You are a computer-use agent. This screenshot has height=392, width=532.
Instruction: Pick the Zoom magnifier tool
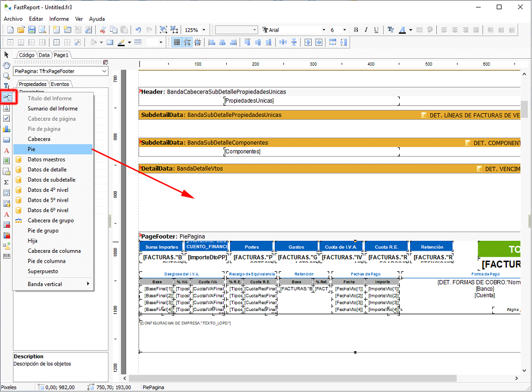pyautogui.click(x=7, y=76)
